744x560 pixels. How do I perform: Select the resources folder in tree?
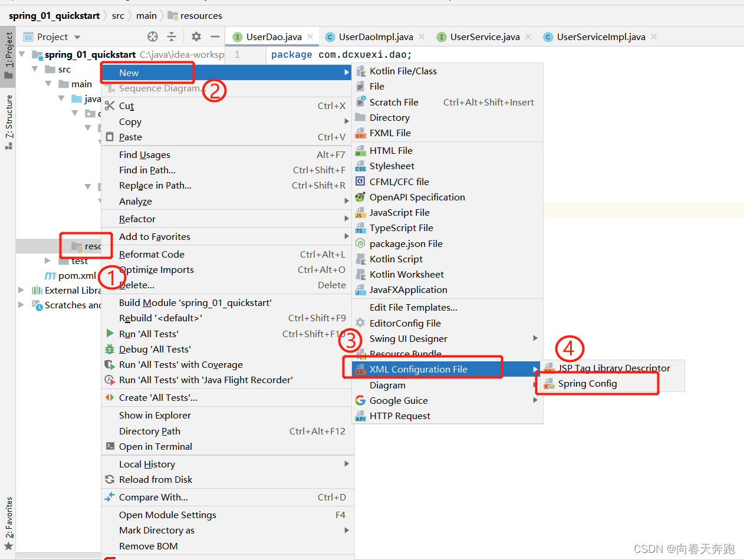(x=86, y=246)
